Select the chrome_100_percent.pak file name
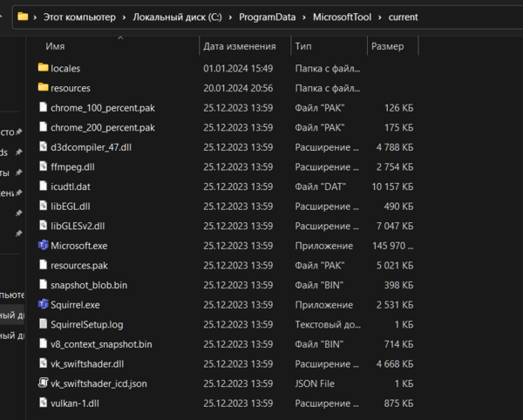This screenshot has width=523, height=420. click(103, 108)
